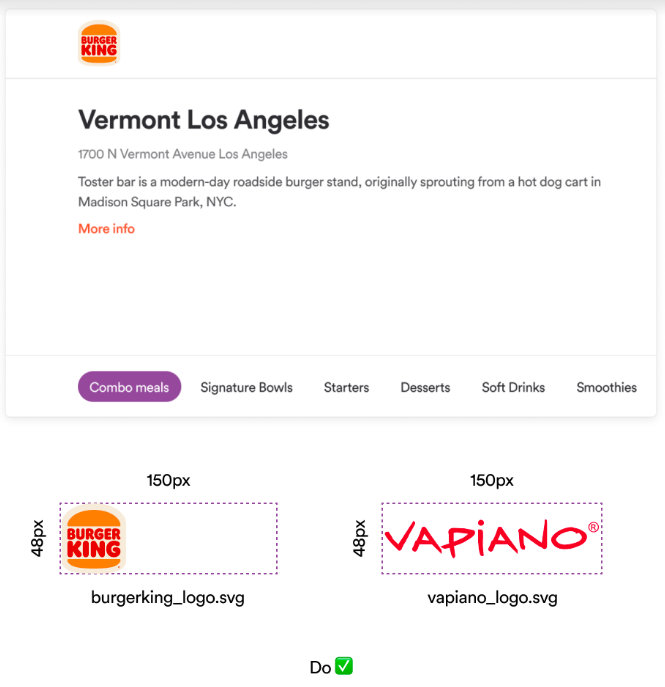The height and width of the screenshot is (687, 665).
Task: Click the green checkmark next to Do
Action: coord(344,666)
